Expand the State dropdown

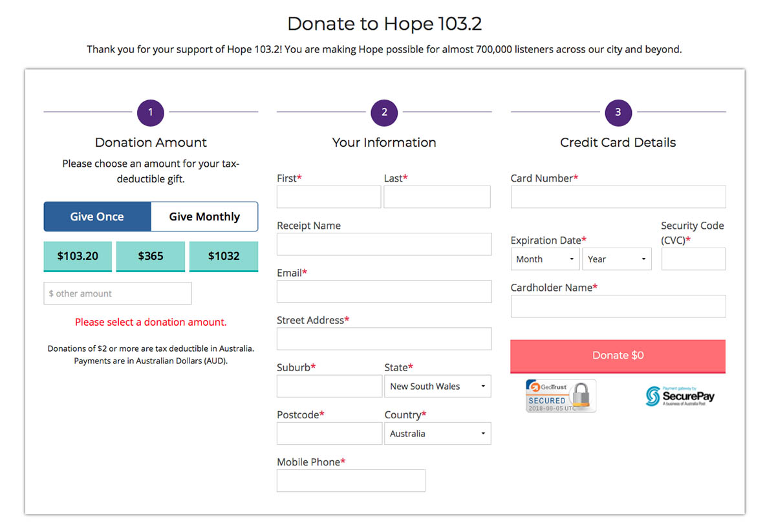tap(437, 387)
